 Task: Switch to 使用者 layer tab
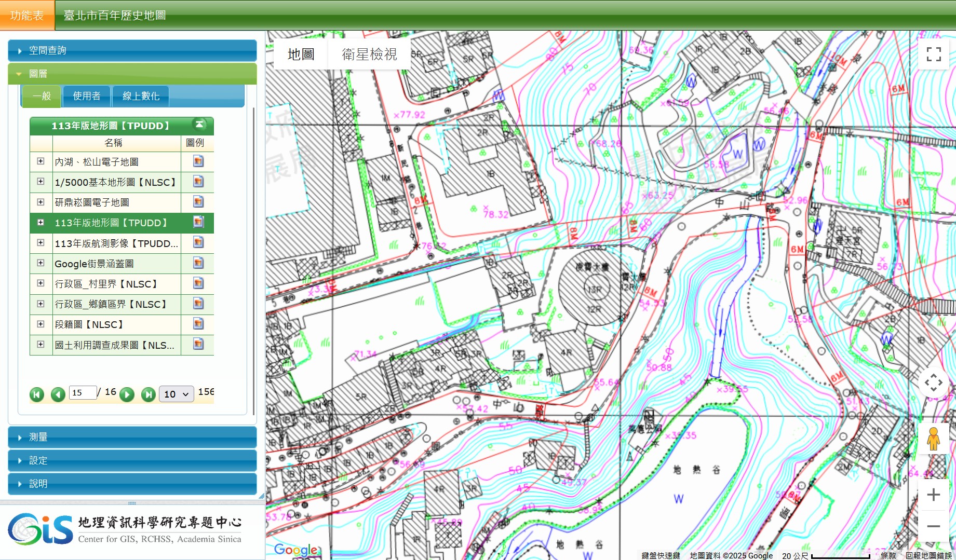click(x=86, y=96)
